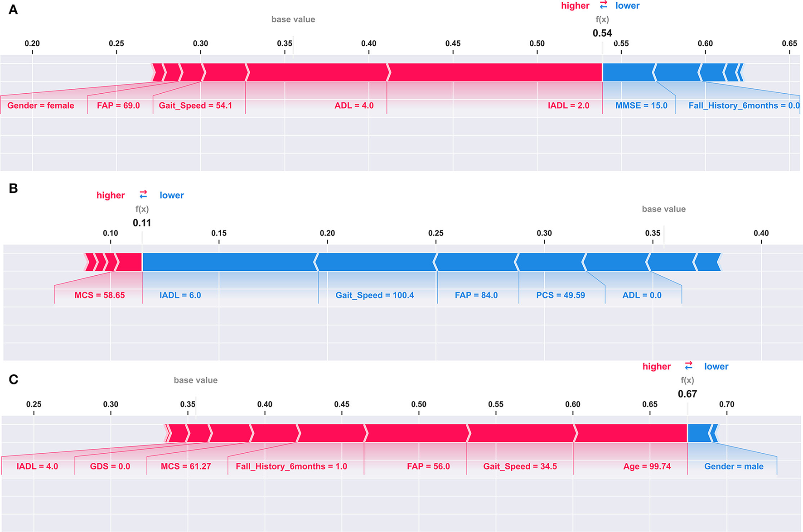Click the blue 'lower' legend label in panel B
Image resolution: width=803 pixels, height=532 pixels.
click(x=171, y=195)
